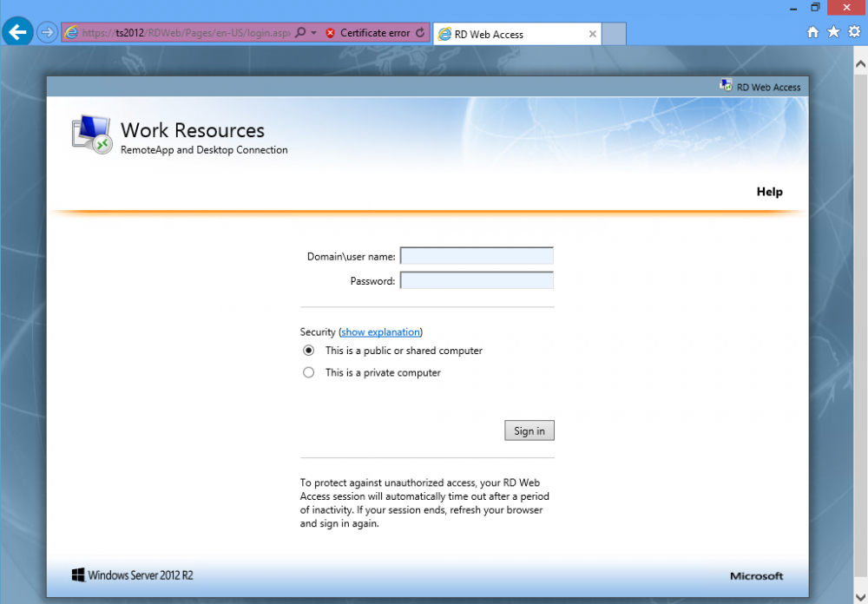The width and height of the screenshot is (868, 604).
Task: Click the scrollbar down arrow
Action: pyautogui.click(x=860, y=597)
